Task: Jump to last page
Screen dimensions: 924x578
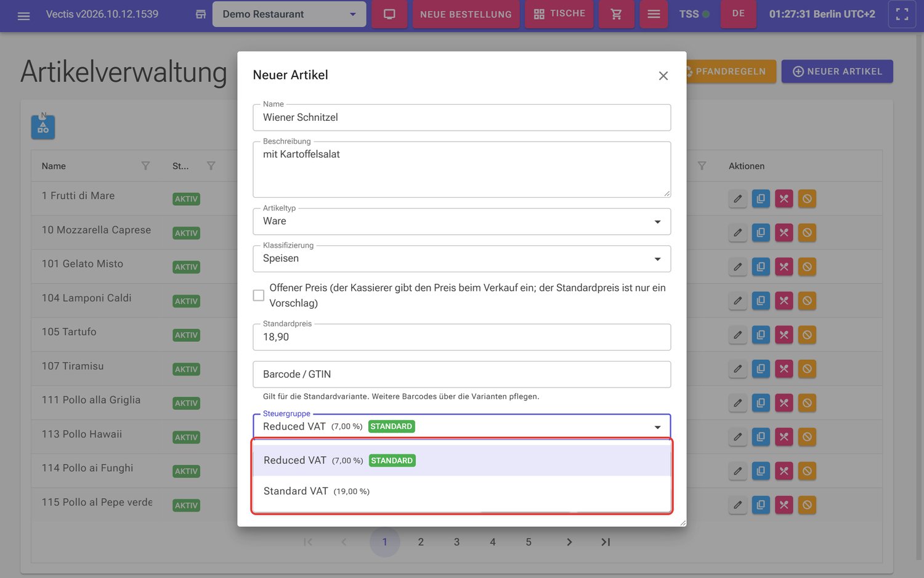Action: tap(606, 542)
